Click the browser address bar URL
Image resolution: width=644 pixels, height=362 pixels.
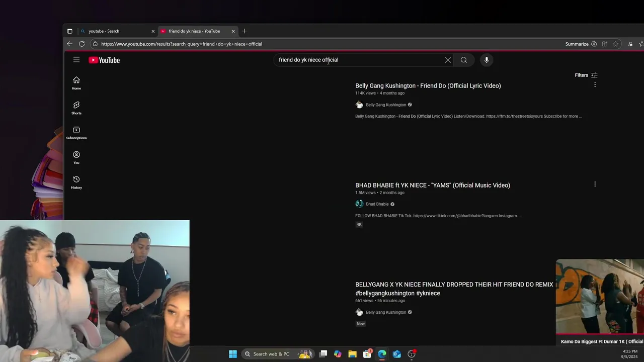click(x=182, y=44)
